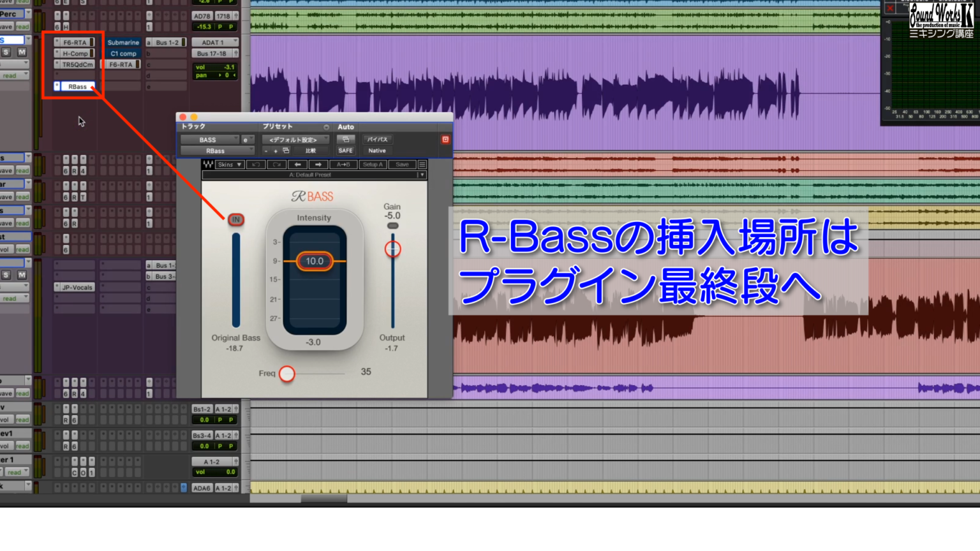This screenshot has height=551, width=980.
Task: Enable the バイパス bypass toggle
Action: (x=378, y=139)
